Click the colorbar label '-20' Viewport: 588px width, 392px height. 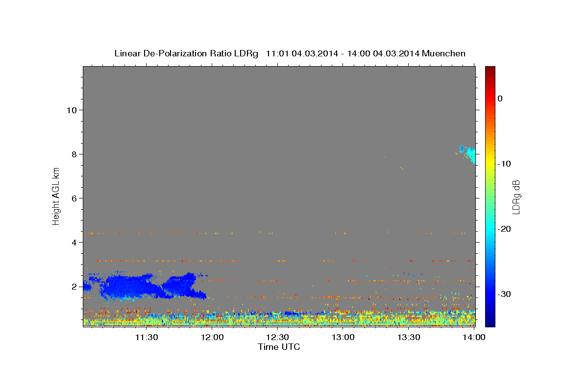coord(504,229)
